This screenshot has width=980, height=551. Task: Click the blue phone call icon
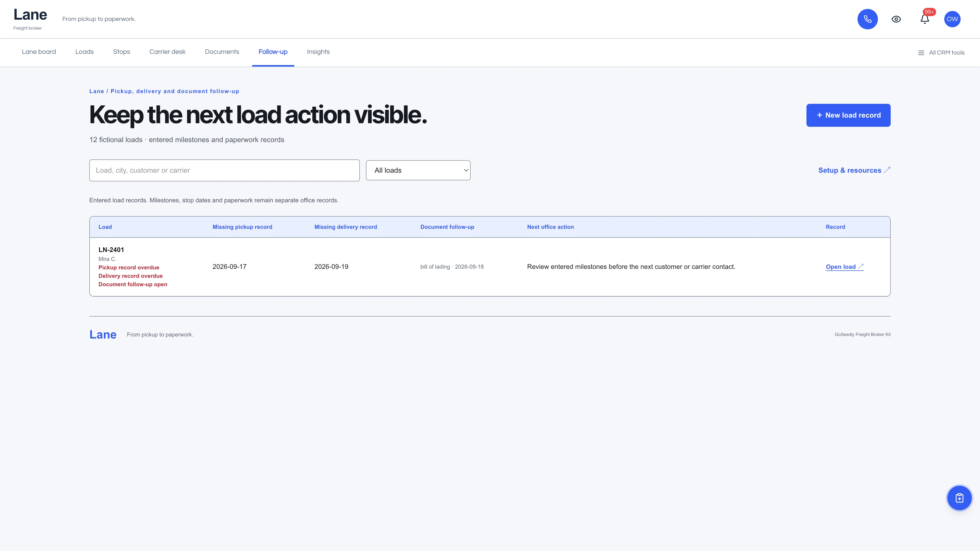867,19
